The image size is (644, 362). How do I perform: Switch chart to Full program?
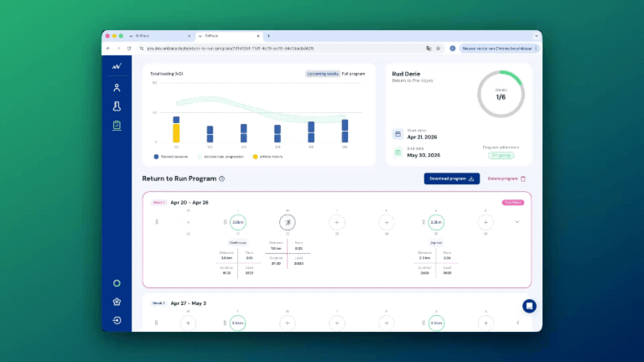coord(353,74)
